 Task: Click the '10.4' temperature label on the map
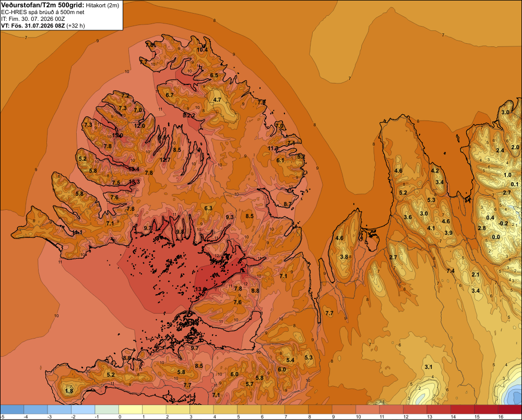pyautogui.click(x=202, y=50)
